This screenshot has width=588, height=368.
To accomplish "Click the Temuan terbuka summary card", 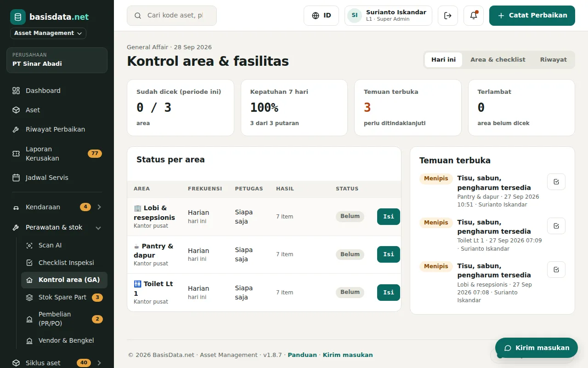I will coord(408,108).
